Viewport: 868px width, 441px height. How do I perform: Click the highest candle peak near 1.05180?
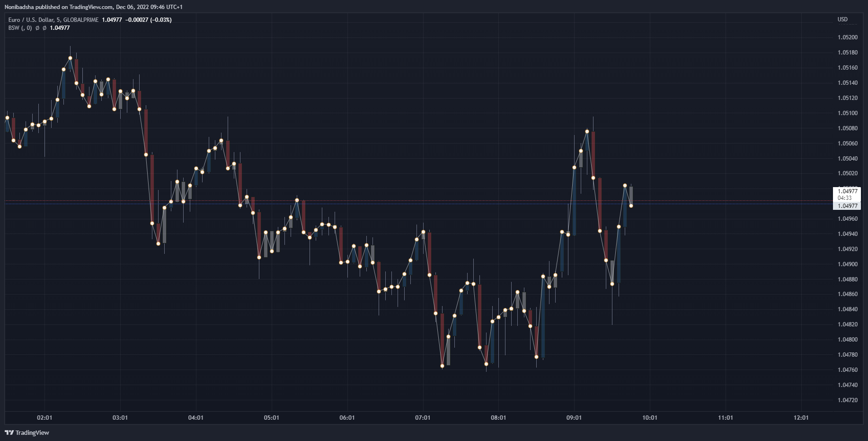click(70, 52)
